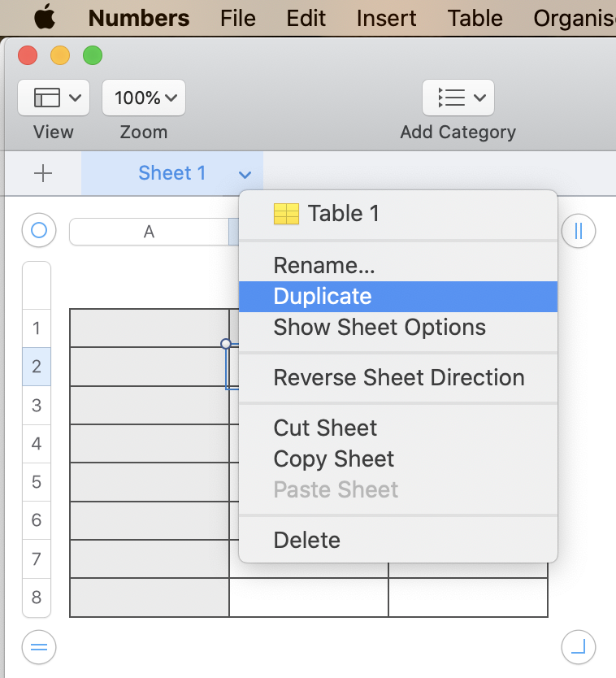Choose Reverse Sheet Direction
Image resolution: width=616 pixels, height=678 pixels.
[399, 378]
